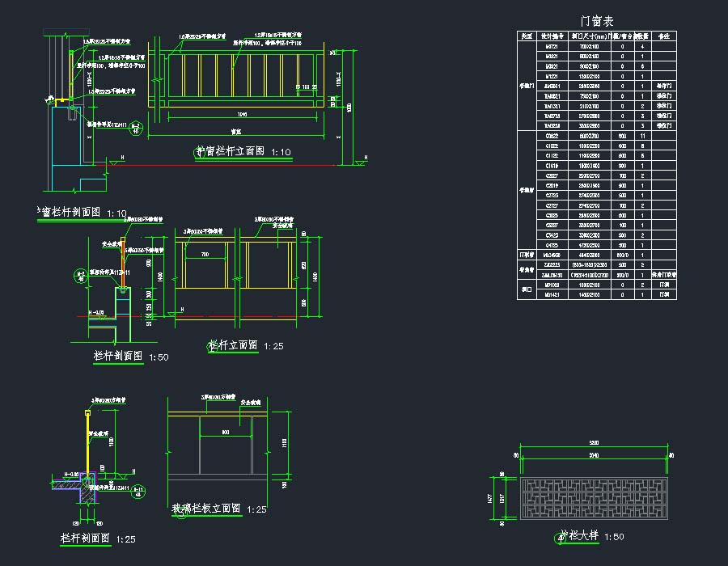Select the 护栏大样 drawing title

pos(579,535)
